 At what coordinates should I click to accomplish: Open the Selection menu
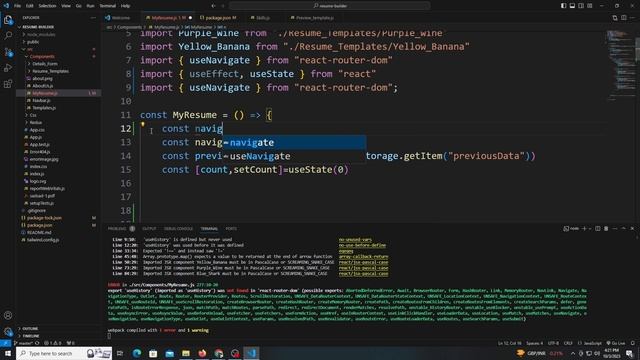47,6
